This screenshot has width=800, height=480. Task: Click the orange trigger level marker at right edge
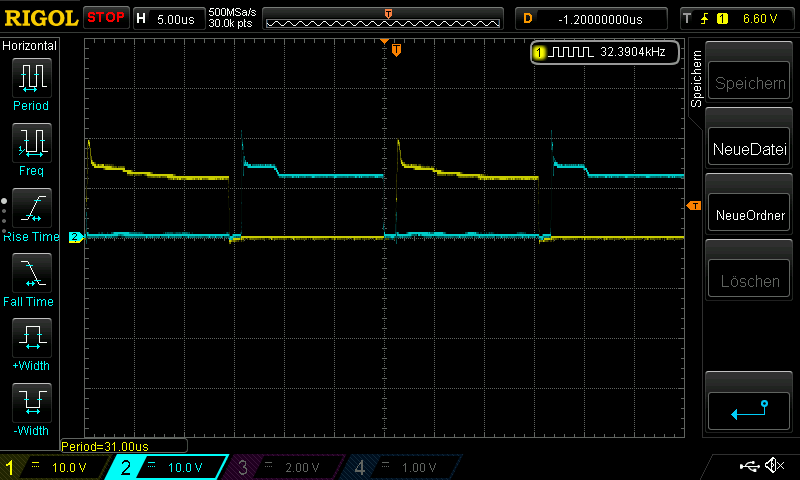[x=694, y=206]
